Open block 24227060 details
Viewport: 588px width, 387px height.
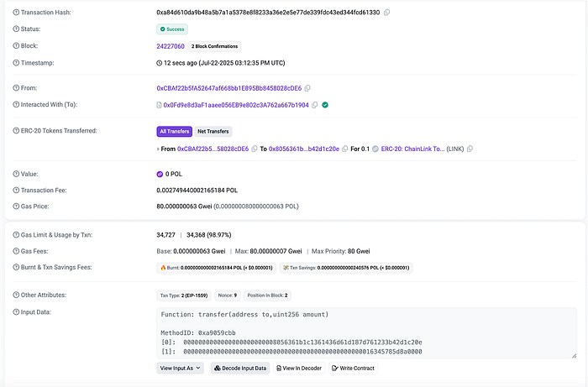point(171,45)
